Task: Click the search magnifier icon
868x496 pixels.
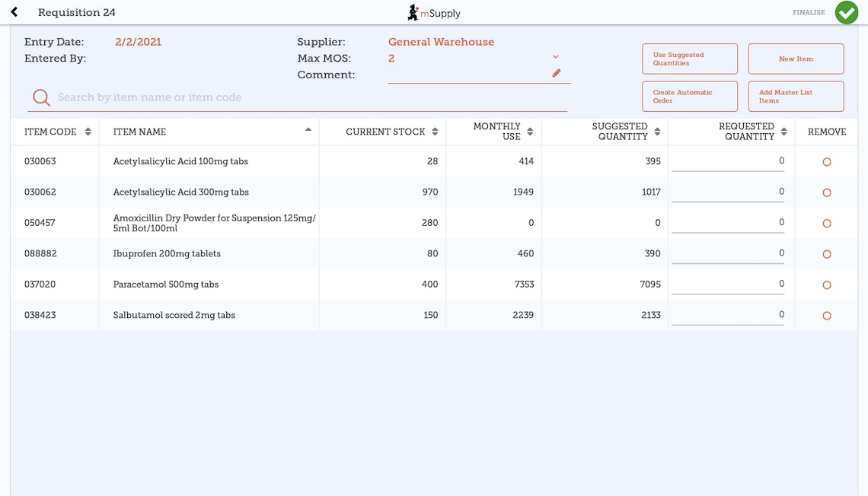Action: click(x=41, y=97)
